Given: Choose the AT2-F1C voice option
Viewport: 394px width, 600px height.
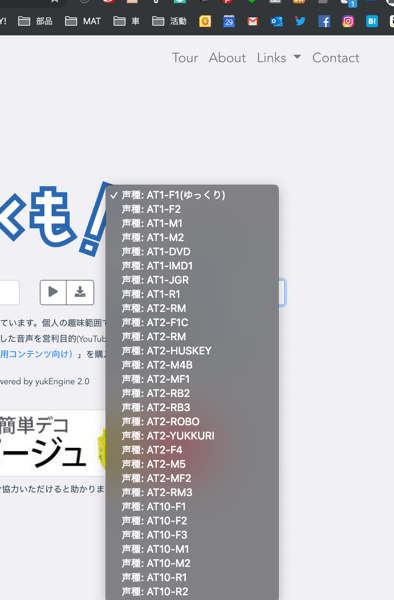Looking at the screenshot, I should click(x=192, y=323).
